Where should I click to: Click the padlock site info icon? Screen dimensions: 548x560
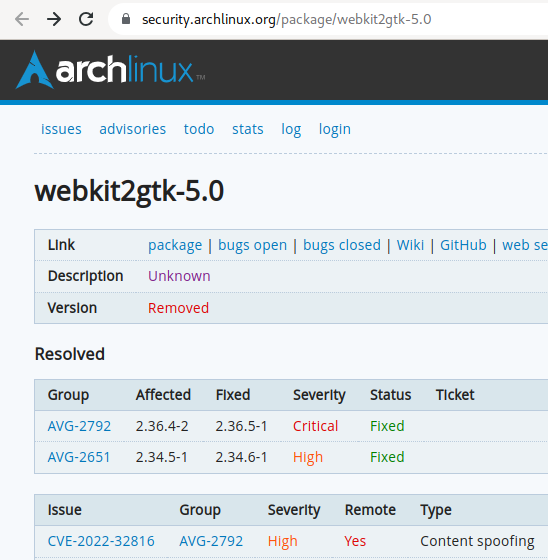126,19
